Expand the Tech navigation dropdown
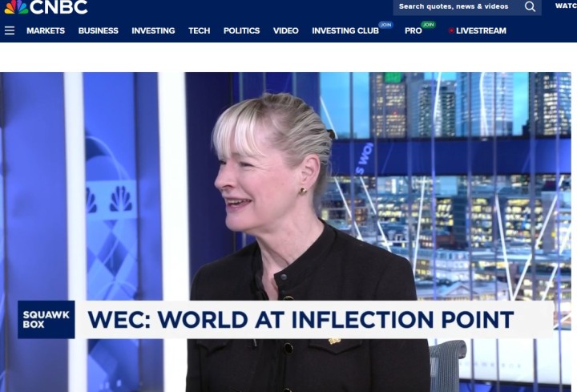 (x=199, y=30)
